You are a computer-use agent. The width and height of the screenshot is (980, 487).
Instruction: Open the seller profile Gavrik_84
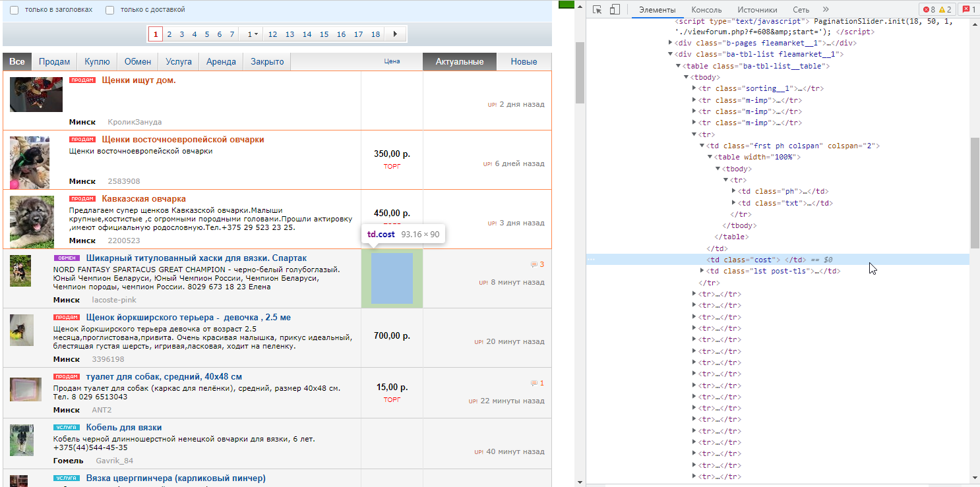pyautogui.click(x=115, y=461)
